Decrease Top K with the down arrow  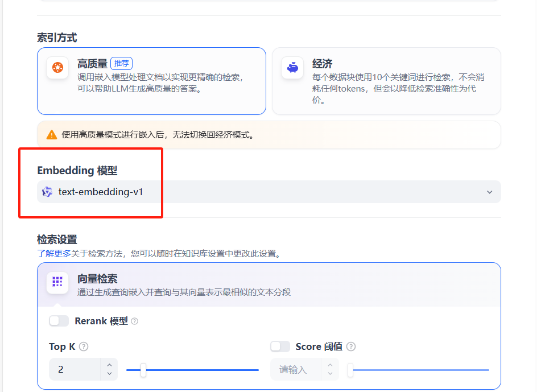109,373
